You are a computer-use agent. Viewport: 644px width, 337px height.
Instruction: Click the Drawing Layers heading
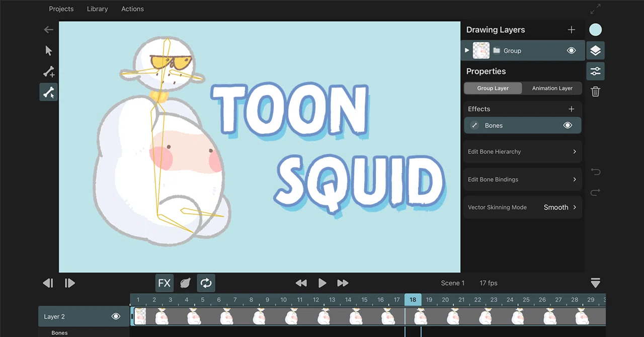tap(496, 30)
